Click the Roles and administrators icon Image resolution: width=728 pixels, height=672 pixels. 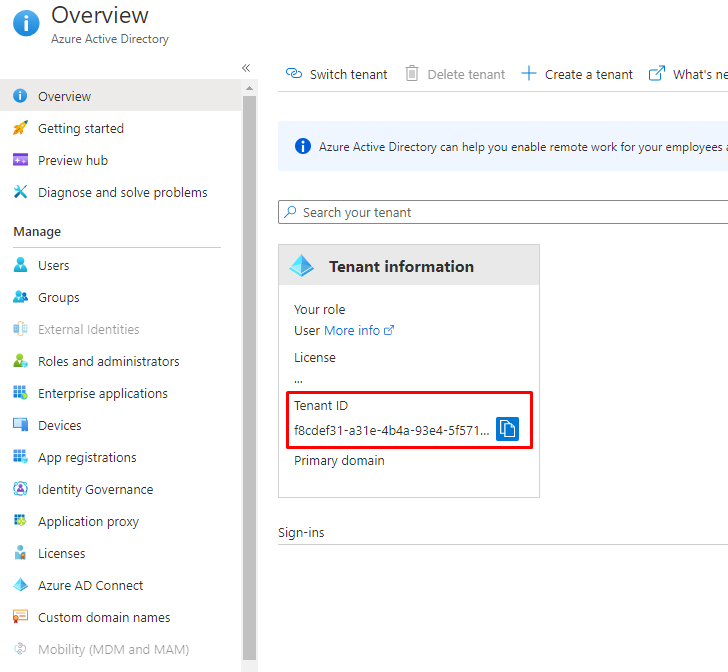(20, 360)
